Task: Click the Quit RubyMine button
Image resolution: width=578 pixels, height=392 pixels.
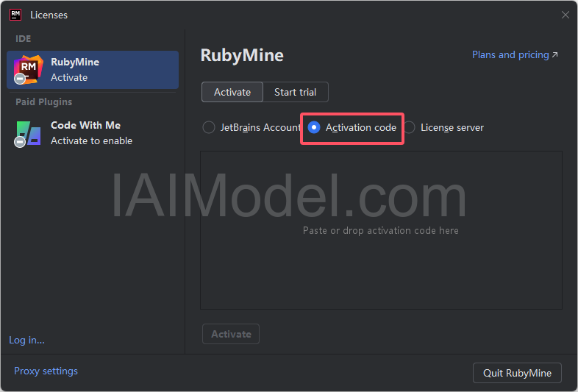Action: [x=517, y=373]
